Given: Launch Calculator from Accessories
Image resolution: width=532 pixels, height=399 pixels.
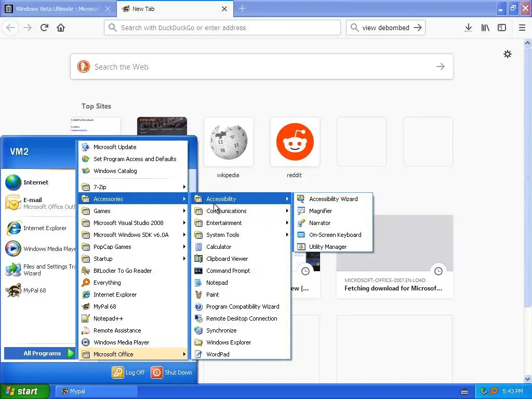Looking at the screenshot, I should (241, 247).
